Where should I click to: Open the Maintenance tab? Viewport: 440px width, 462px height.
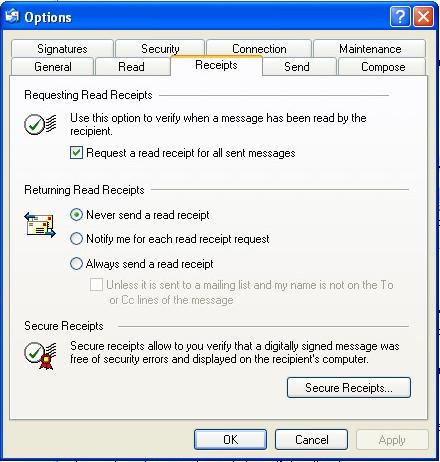(x=370, y=49)
